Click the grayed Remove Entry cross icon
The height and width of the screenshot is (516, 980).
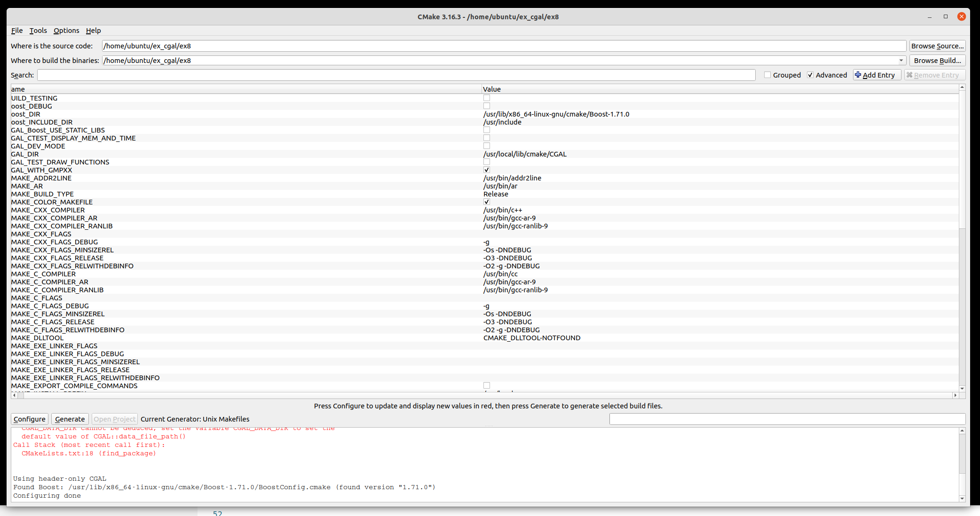(x=909, y=75)
